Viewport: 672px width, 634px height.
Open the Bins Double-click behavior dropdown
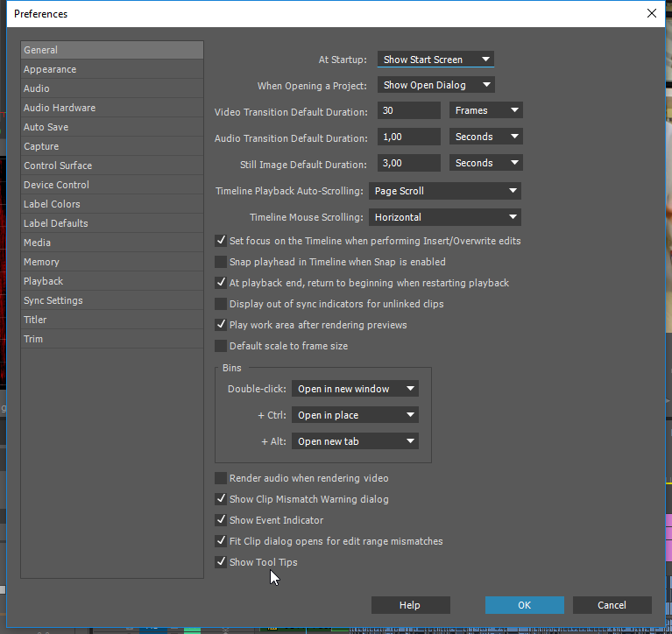coord(356,389)
